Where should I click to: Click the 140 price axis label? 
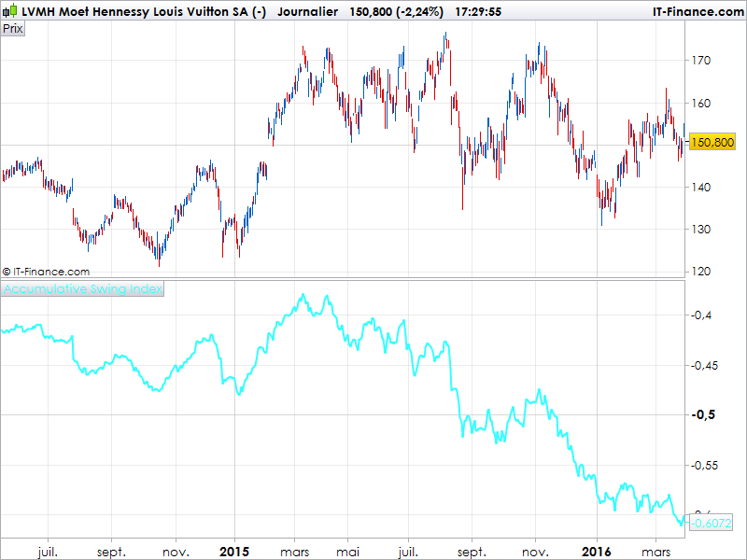701,188
